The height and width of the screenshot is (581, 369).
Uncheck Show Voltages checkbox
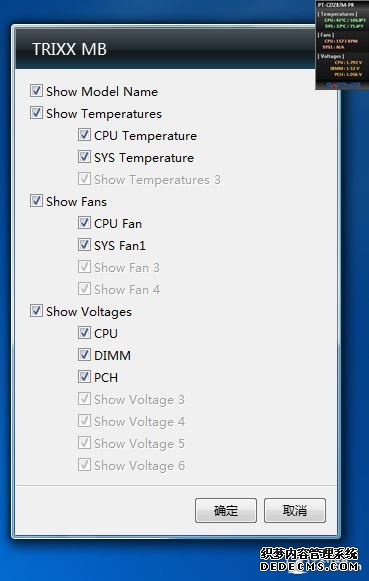click(36, 311)
